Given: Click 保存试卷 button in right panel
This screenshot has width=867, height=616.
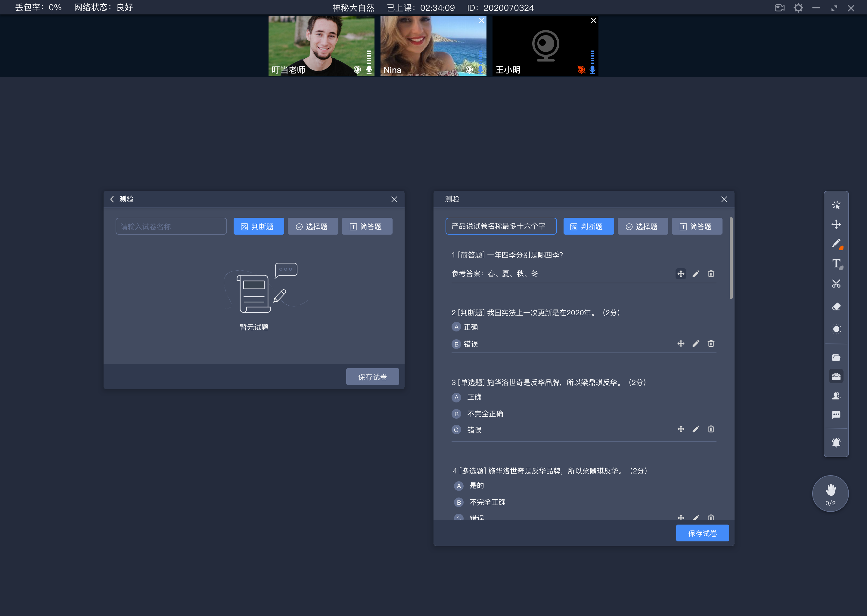Looking at the screenshot, I should pos(702,533).
